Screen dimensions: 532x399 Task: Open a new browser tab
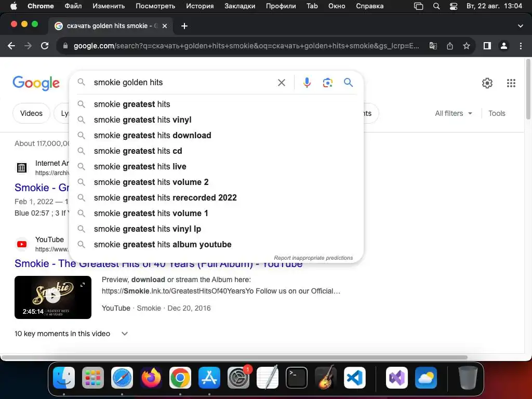click(184, 26)
